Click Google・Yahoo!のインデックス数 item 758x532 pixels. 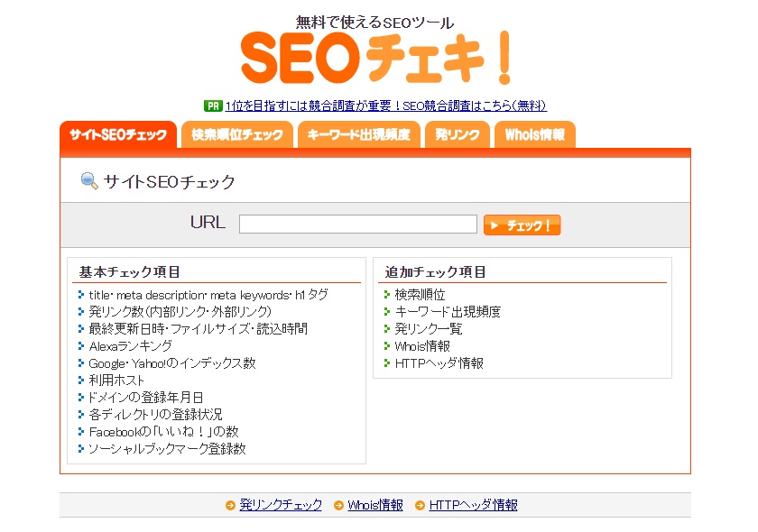(172, 363)
